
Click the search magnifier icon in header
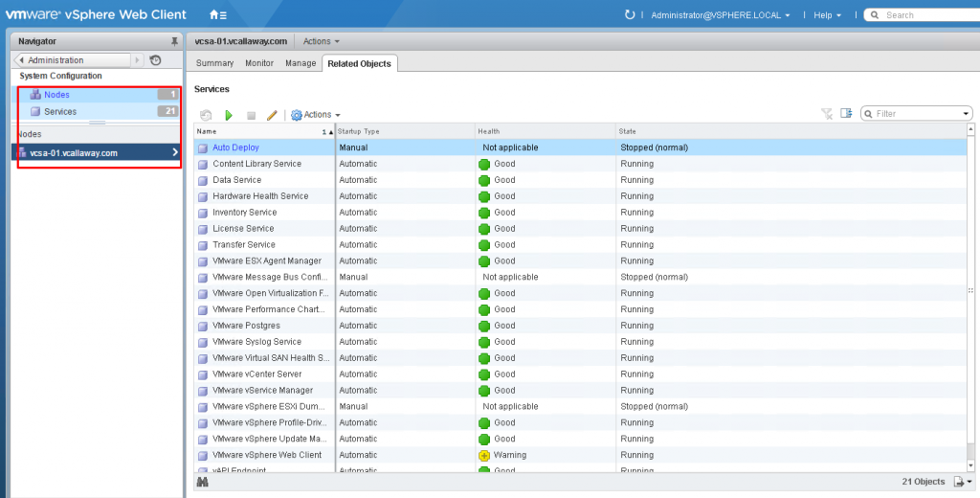click(x=875, y=15)
